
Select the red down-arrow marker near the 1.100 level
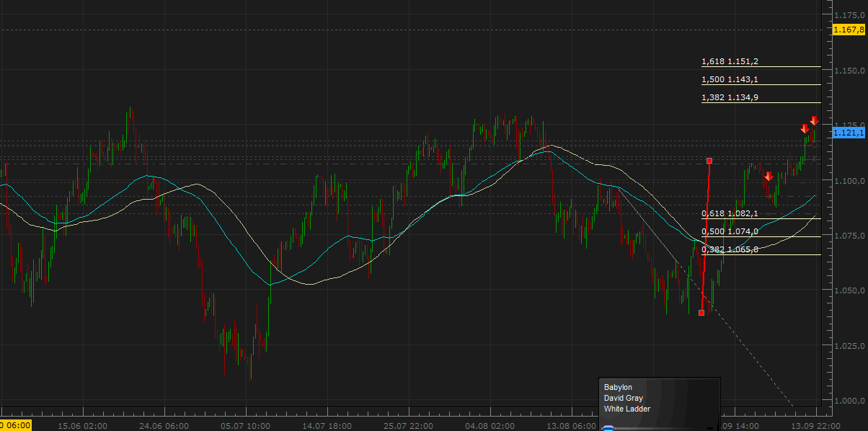[x=769, y=176]
